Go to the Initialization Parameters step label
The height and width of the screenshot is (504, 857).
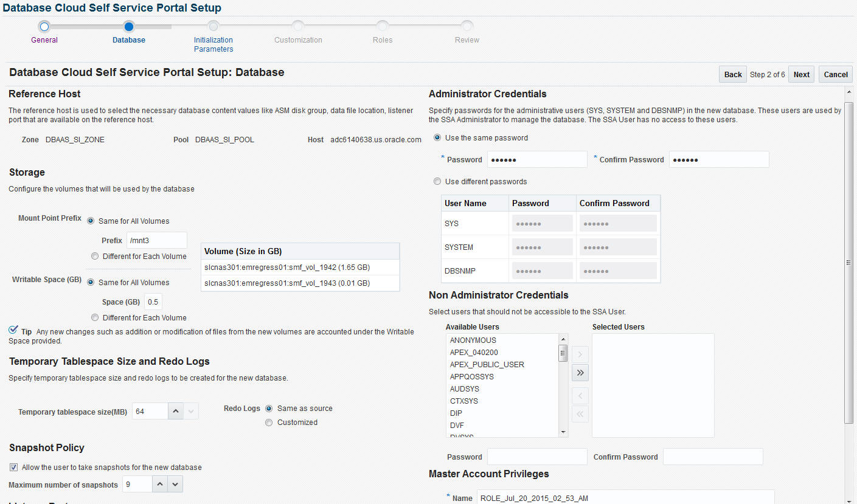pyautogui.click(x=213, y=44)
